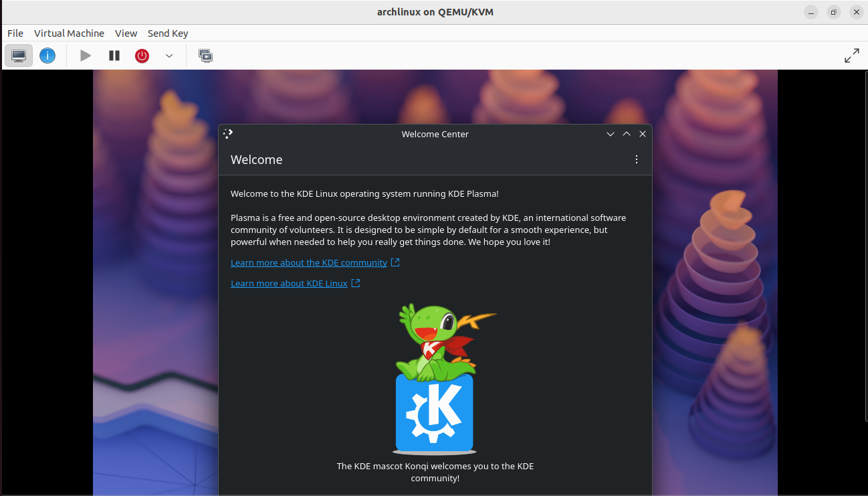This screenshot has height=496, width=868.
Task: Shade the Welcome Center with the up chevron
Action: click(x=627, y=134)
